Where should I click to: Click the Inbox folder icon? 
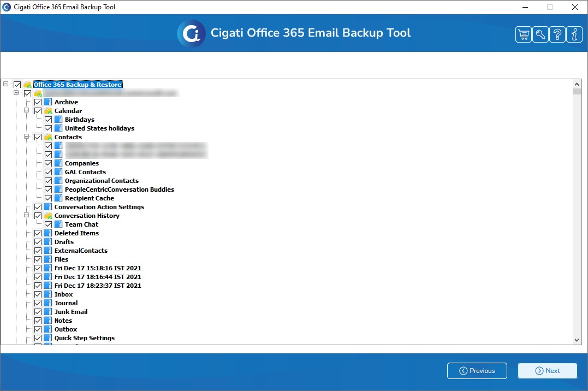tap(48, 294)
